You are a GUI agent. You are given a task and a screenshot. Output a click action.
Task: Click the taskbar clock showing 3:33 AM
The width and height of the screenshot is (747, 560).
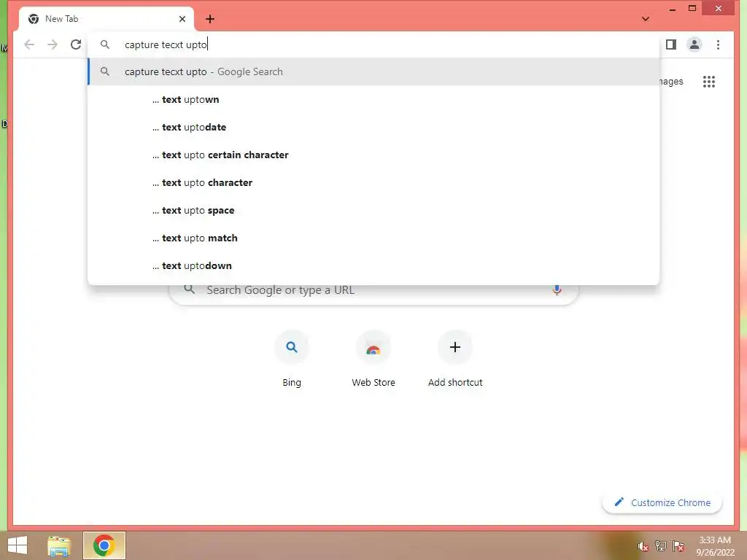[x=715, y=546]
